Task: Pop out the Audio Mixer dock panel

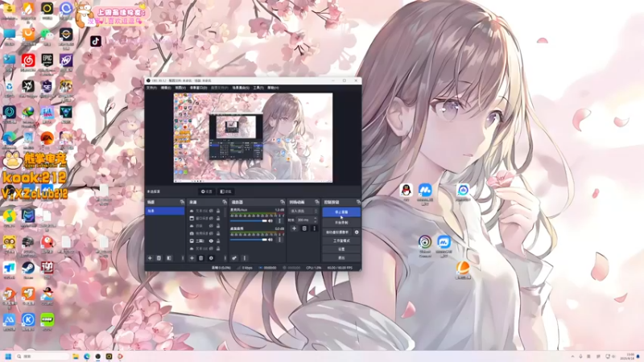Action: 283,202
